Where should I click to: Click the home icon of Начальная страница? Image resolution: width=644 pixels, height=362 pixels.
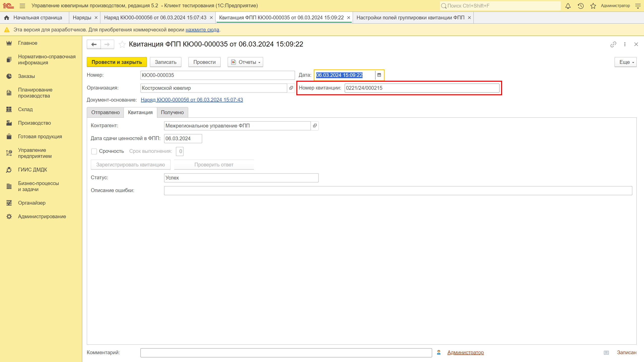click(7, 18)
